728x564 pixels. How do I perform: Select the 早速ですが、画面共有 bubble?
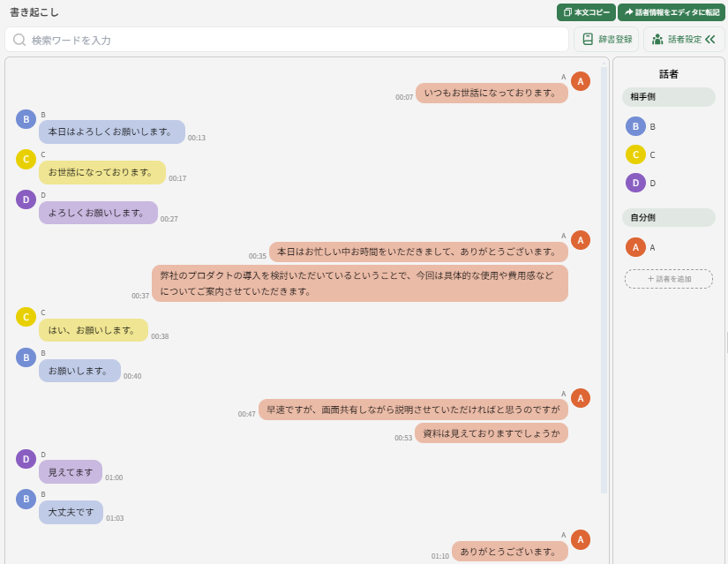coord(413,410)
